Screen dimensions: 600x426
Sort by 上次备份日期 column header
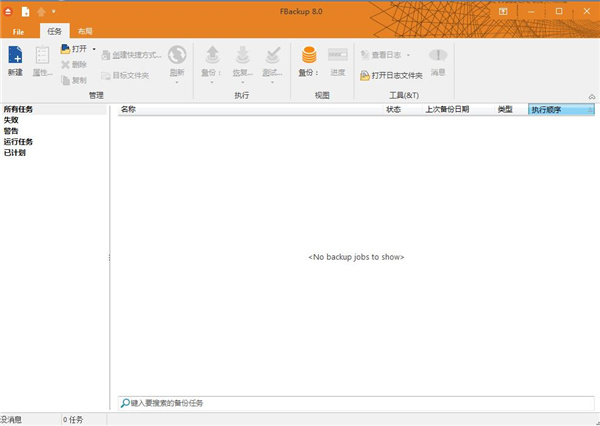[x=458, y=109]
